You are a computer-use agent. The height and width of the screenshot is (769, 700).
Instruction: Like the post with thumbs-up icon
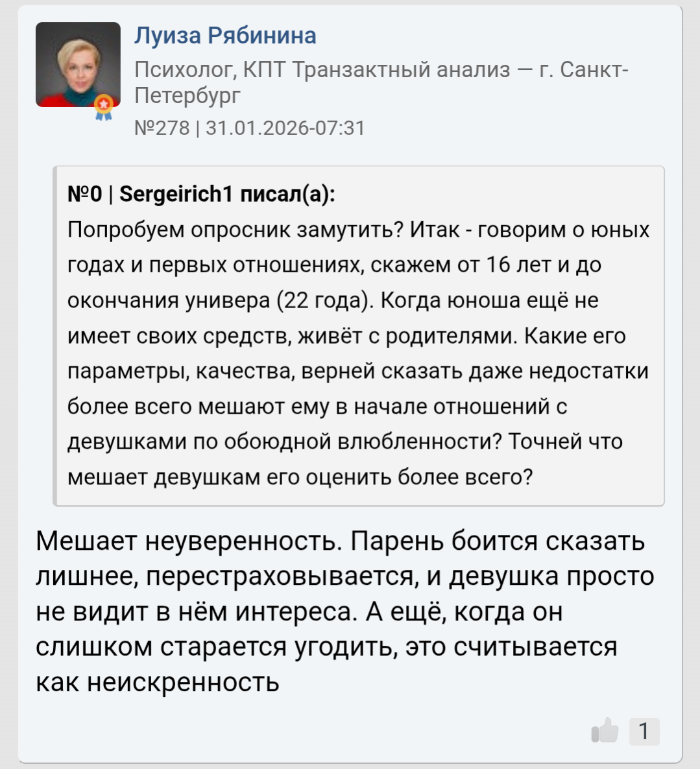point(605,730)
